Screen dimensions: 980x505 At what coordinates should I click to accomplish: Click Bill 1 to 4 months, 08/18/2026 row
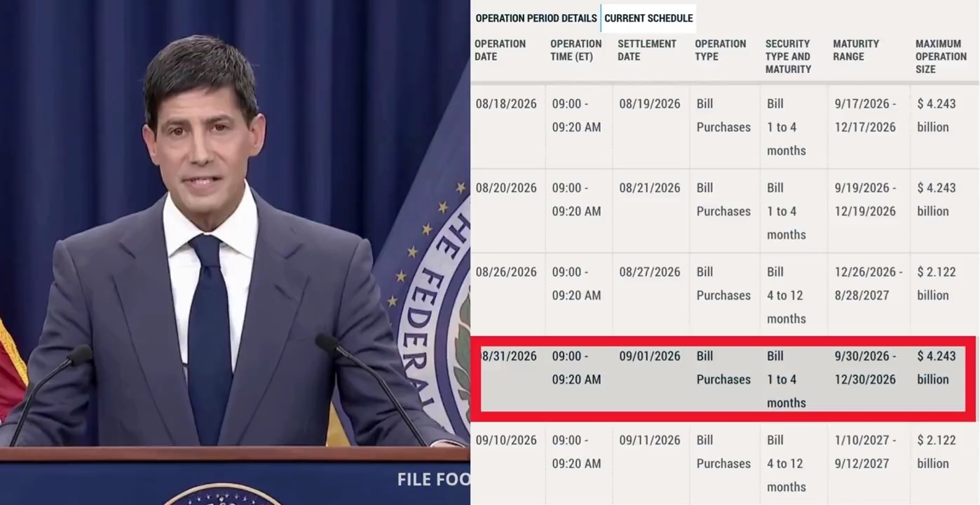(x=787, y=127)
